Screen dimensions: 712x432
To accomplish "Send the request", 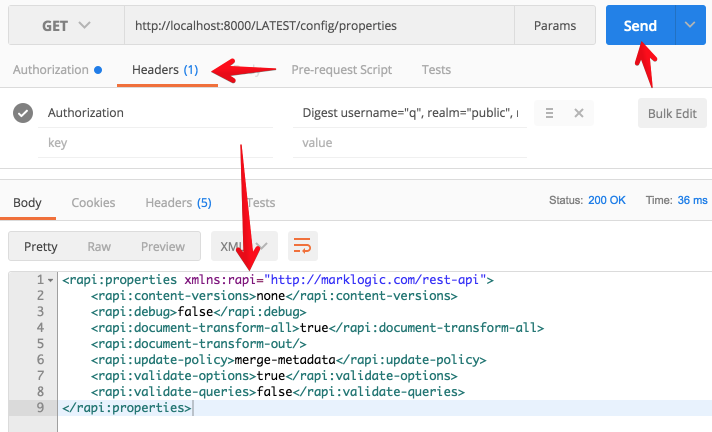I will coord(640,25).
